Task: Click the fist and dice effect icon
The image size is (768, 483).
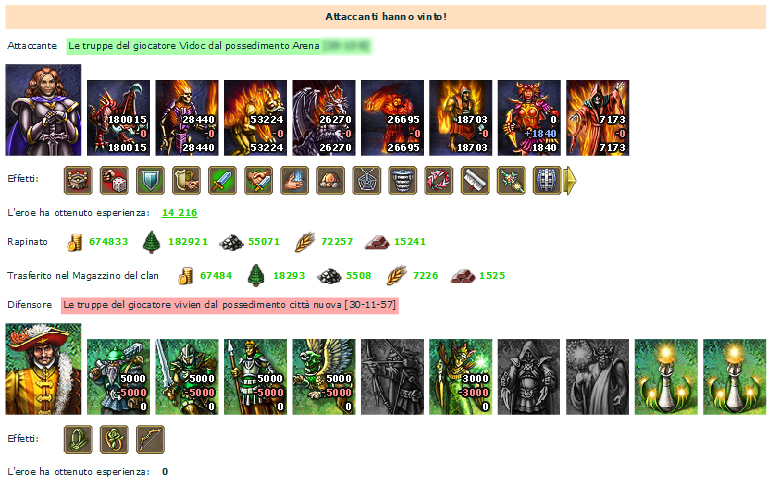Action: coord(114,180)
